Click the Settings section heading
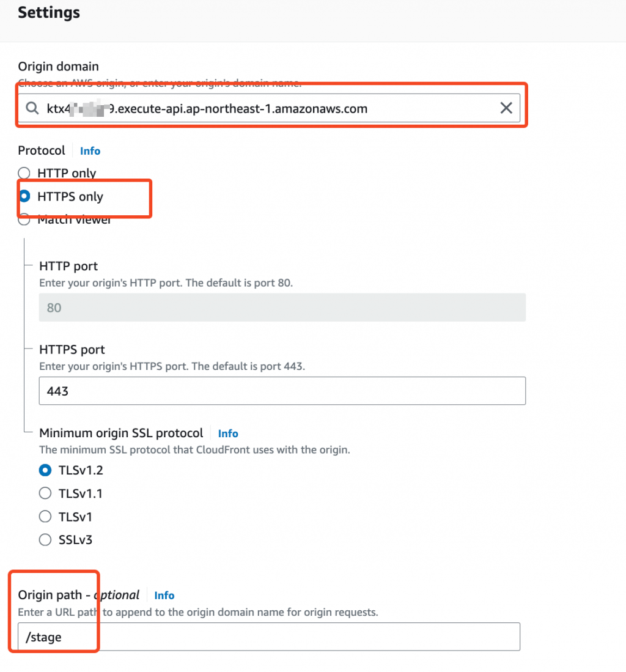 (49, 12)
